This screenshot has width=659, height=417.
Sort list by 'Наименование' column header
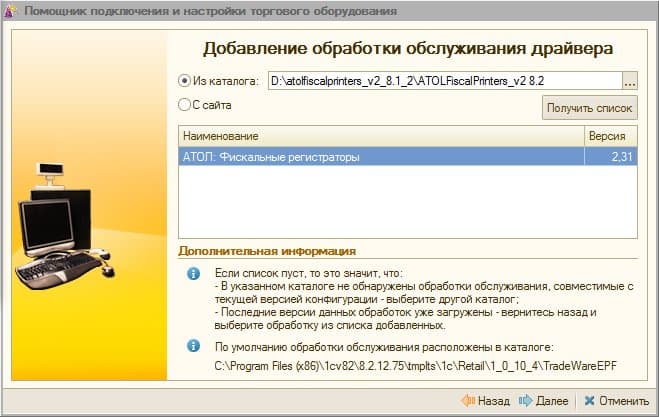point(381,136)
